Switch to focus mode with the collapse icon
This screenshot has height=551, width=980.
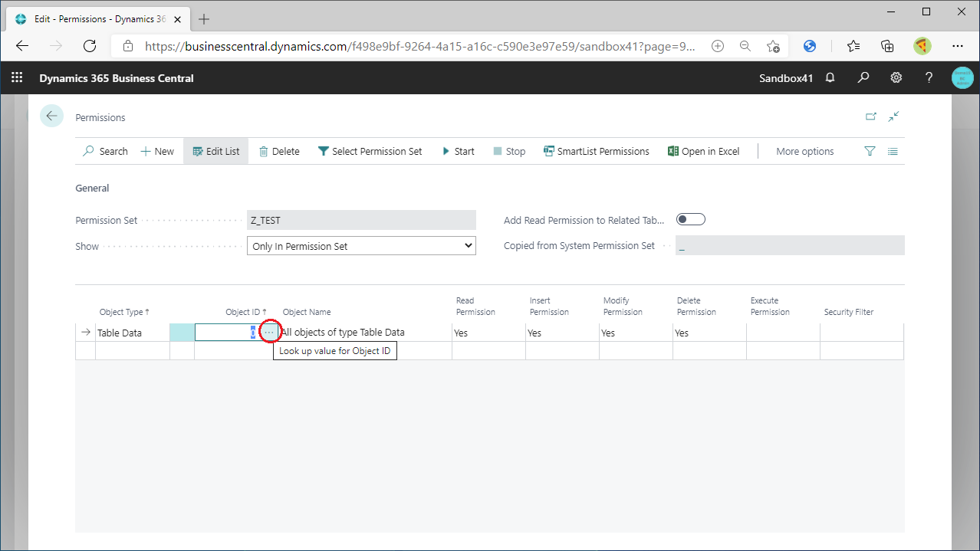893,116
